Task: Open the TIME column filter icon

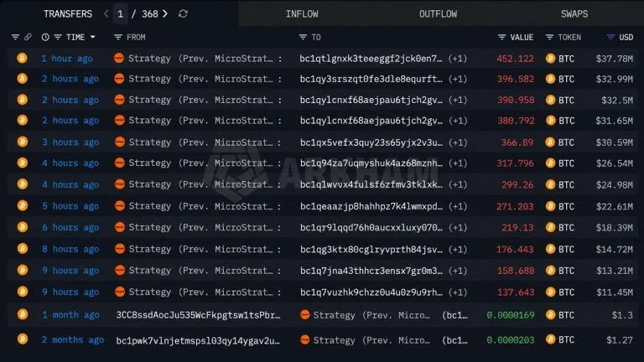Action: (x=58, y=38)
